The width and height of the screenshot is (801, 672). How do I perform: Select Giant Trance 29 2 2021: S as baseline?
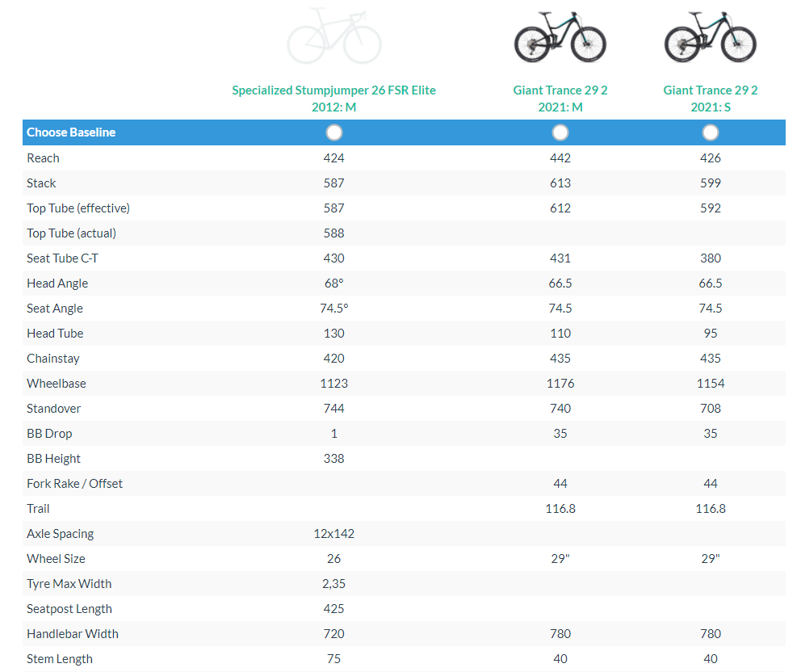(x=711, y=132)
